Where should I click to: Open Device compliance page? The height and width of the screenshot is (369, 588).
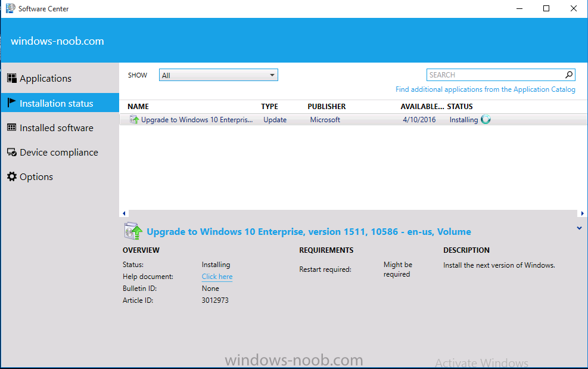click(59, 153)
